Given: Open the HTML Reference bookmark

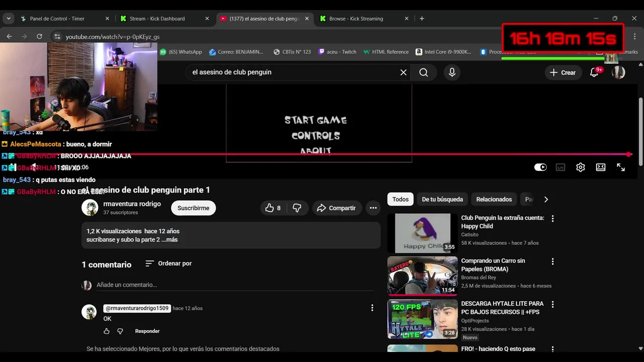Looking at the screenshot, I should pos(386,52).
